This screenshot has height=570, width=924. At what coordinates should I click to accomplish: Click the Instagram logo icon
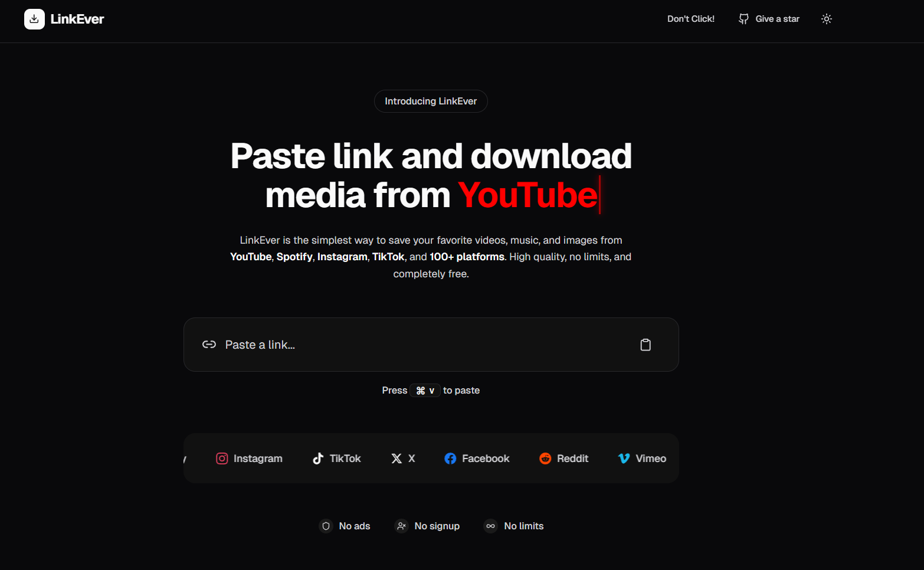click(x=222, y=458)
